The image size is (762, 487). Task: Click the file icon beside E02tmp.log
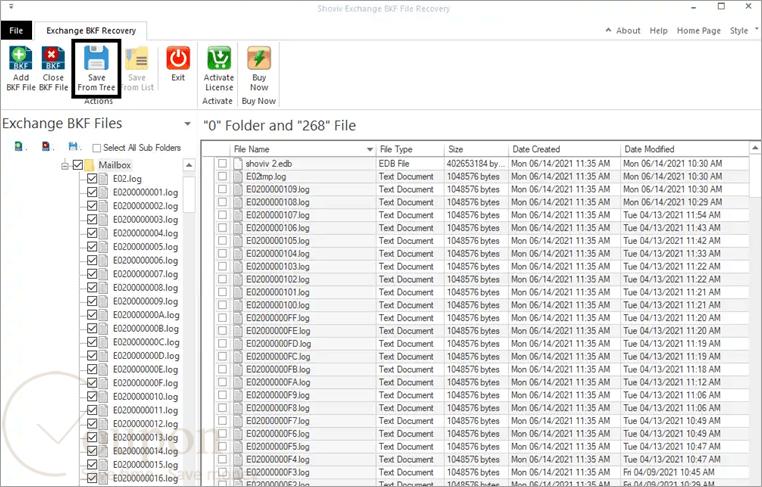(x=238, y=176)
